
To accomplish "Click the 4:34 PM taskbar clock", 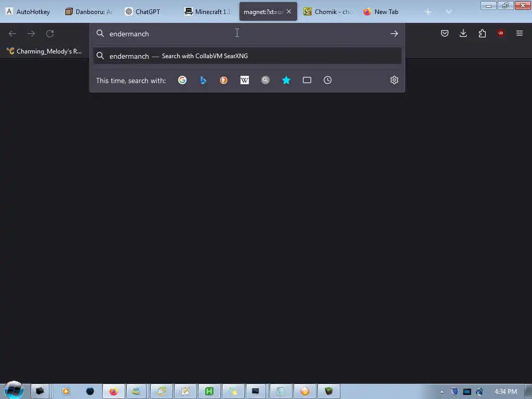I will [x=506, y=392].
